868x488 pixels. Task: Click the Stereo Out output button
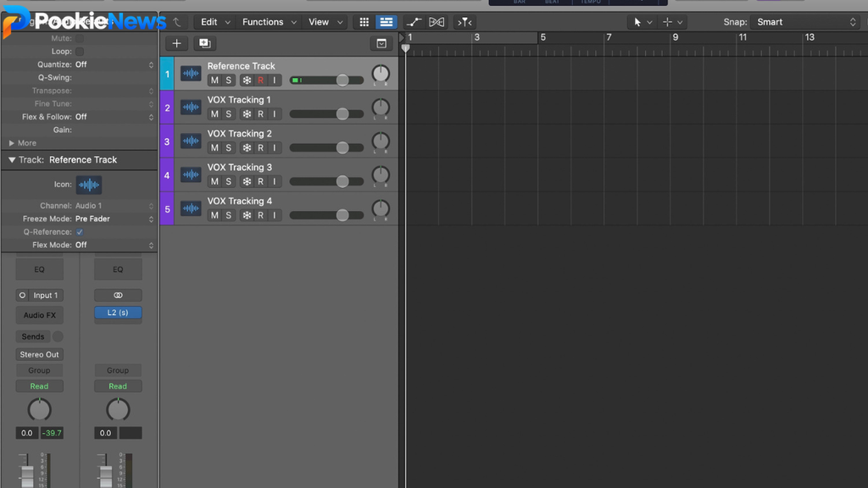click(39, 354)
